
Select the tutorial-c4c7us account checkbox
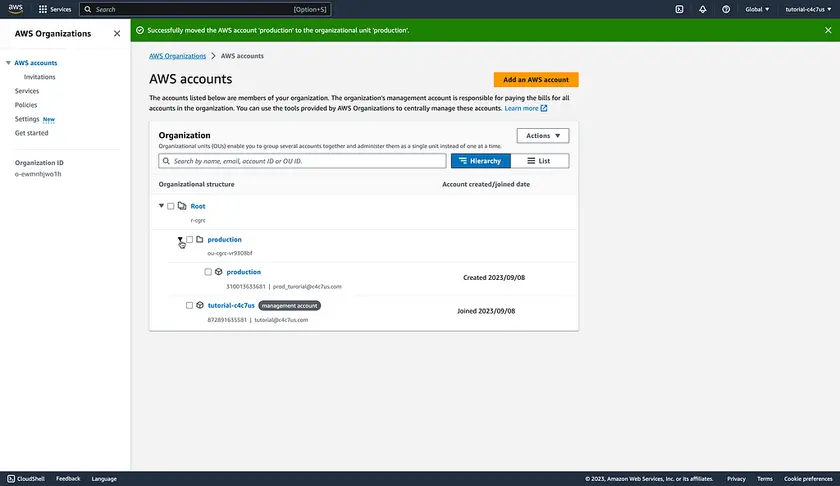[x=189, y=305]
